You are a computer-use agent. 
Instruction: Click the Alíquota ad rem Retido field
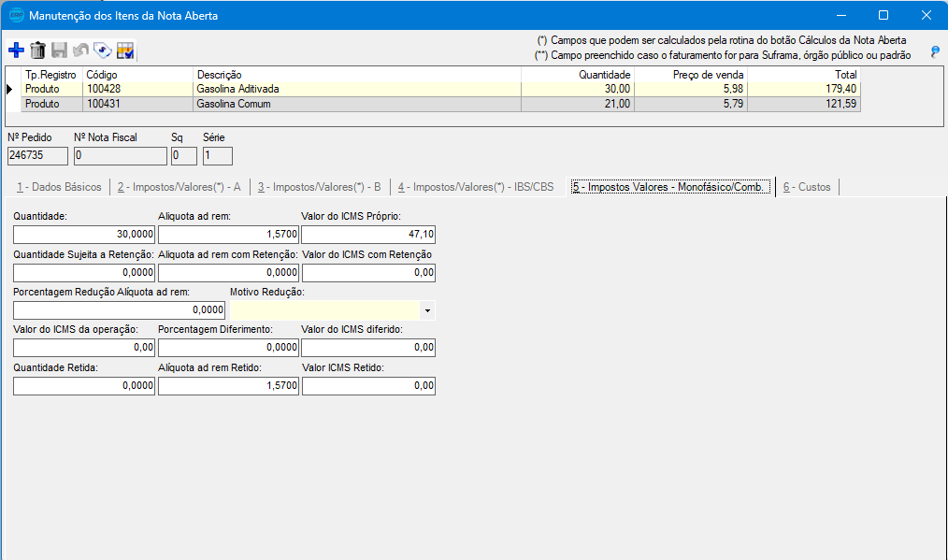click(228, 385)
